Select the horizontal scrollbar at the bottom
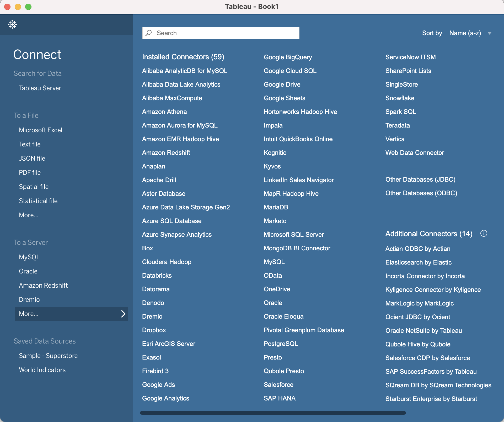504x422 pixels. 273,413
